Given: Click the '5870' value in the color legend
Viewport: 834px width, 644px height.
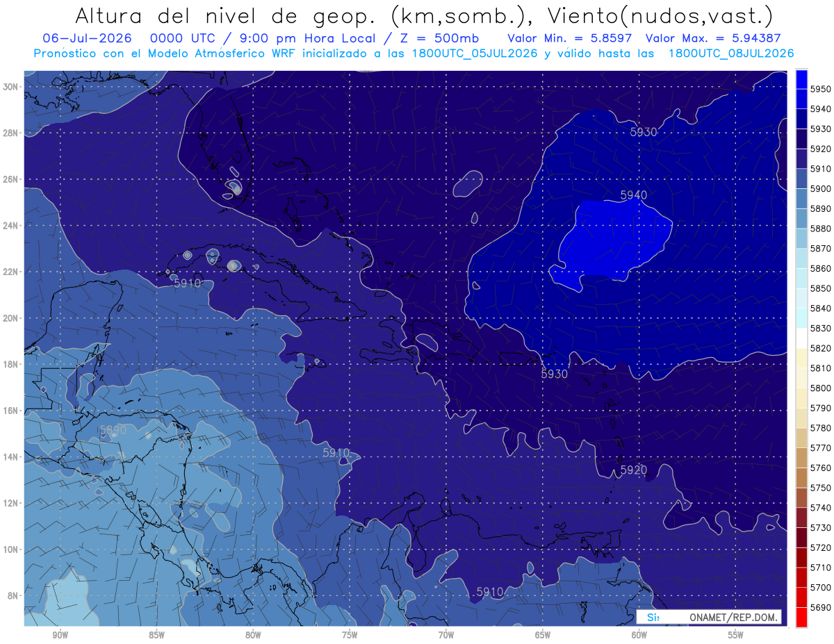Looking at the screenshot, I should [821, 248].
